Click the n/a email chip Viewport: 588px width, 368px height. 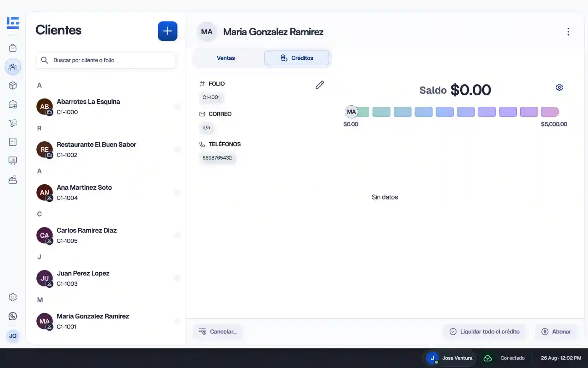click(206, 128)
